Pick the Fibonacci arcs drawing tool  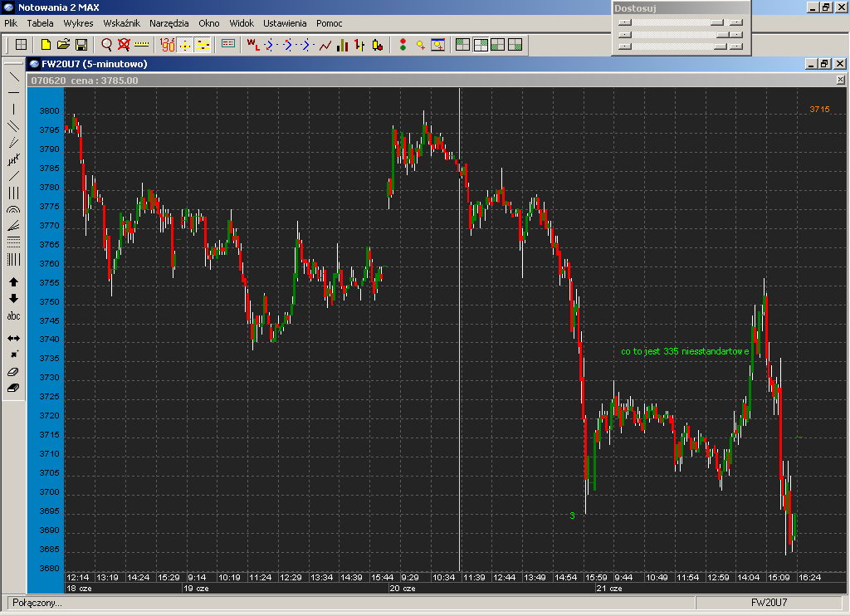click(13, 211)
